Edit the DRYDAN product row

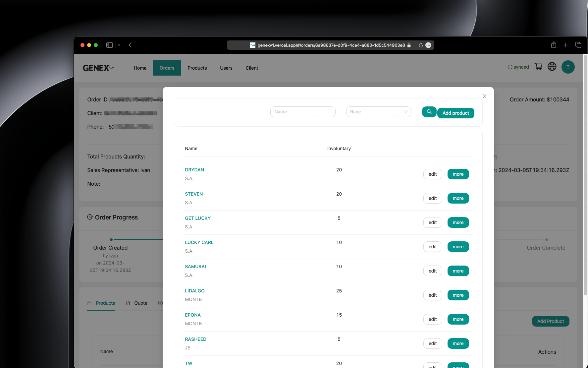coord(433,174)
